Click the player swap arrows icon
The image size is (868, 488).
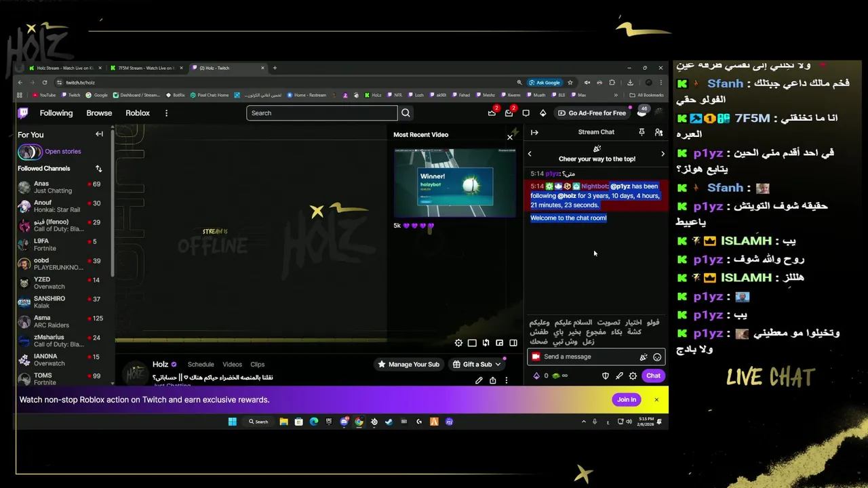pos(486,343)
